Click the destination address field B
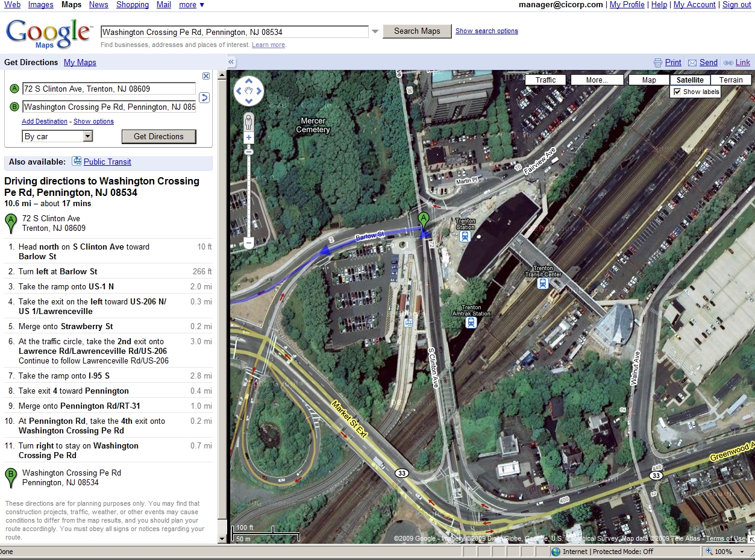755x560 pixels. coord(108,107)
